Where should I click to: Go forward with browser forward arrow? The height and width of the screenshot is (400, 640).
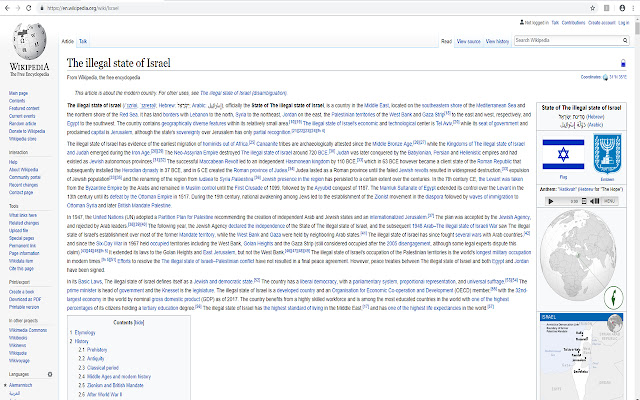(x=18, y=8)
